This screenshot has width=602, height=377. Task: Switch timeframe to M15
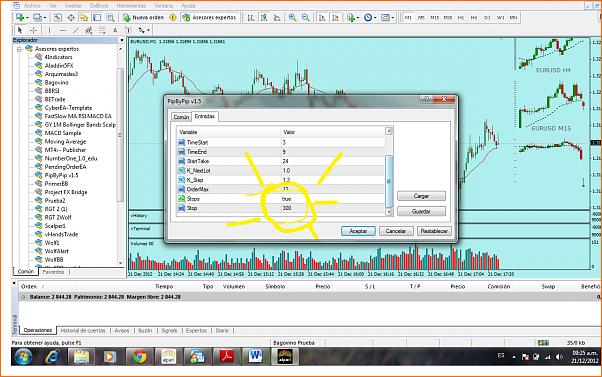click(x=434, y=17)
